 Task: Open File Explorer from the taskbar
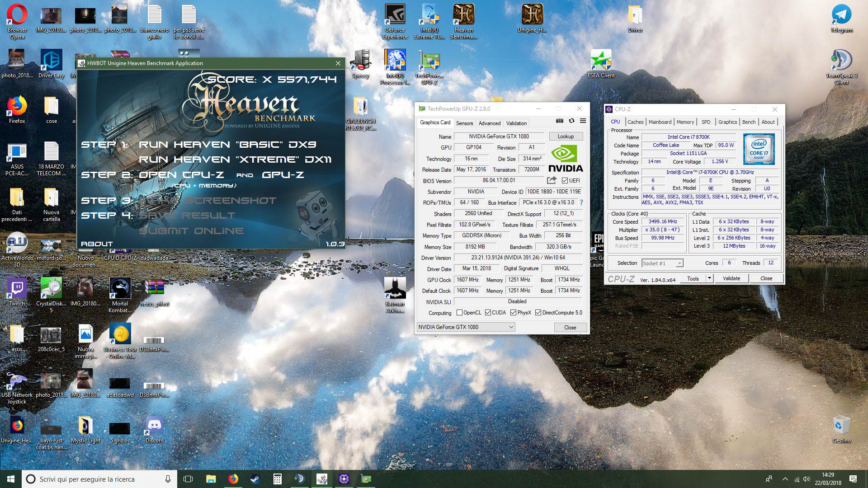tap(211, 479)
